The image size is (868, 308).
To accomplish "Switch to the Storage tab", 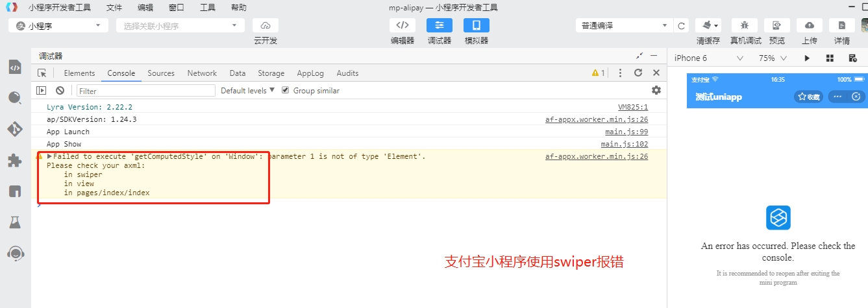I will pos(271,73).
